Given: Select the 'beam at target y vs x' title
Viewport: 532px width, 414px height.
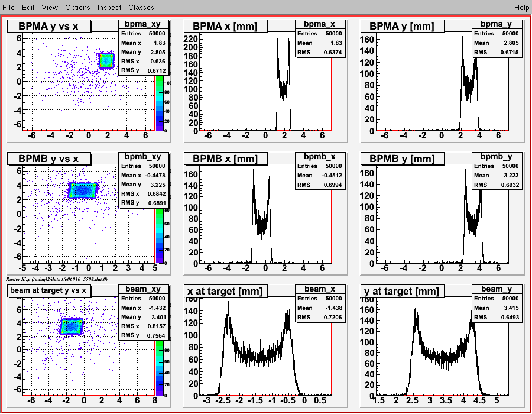Looking at the screenshot, I should coord(49,290).
